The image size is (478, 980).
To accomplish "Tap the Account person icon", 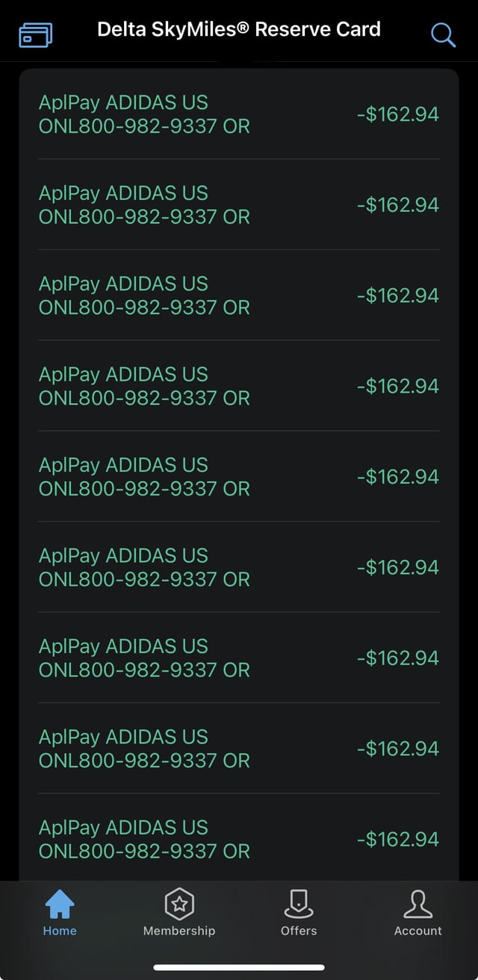I will point(418,904).
